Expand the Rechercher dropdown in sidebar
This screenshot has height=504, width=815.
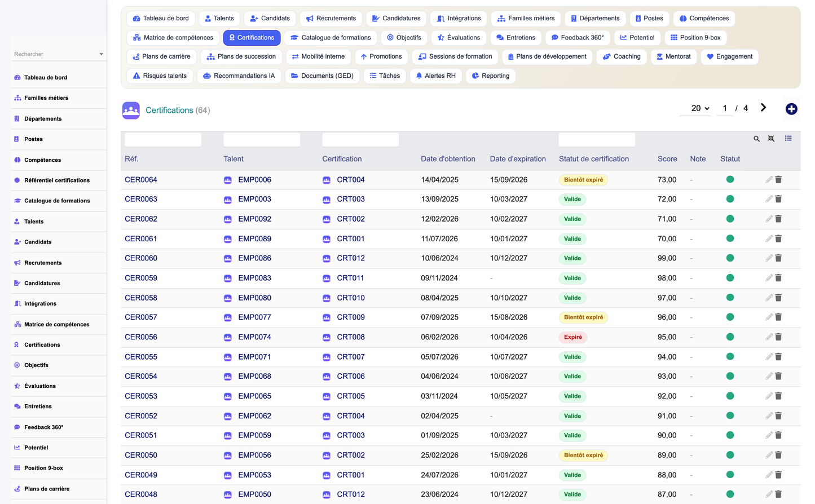tap(102, 54)
